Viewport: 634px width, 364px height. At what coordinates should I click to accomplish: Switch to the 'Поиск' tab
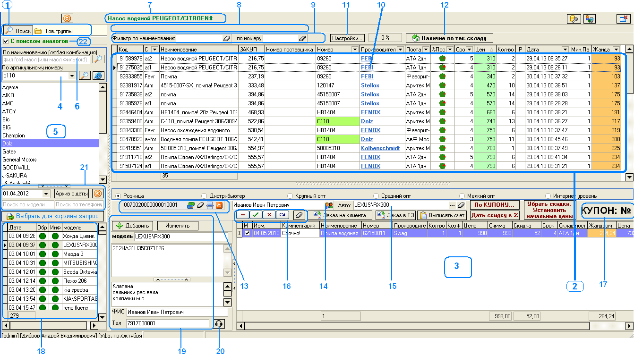(18, 31)
